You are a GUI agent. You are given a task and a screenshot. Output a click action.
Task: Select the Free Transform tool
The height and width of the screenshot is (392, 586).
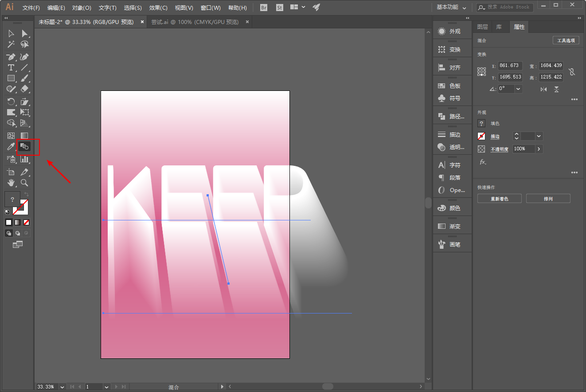click(25, 112)
